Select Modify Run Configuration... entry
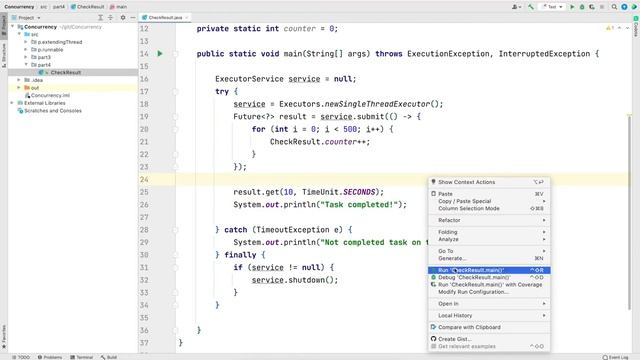 (x=489, y=292)
